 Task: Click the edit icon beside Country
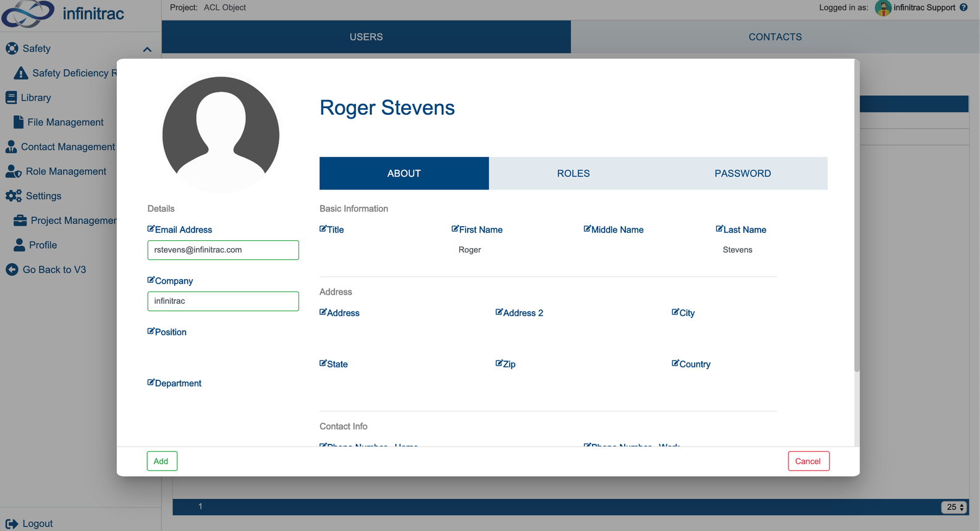[x=675, y=364]
